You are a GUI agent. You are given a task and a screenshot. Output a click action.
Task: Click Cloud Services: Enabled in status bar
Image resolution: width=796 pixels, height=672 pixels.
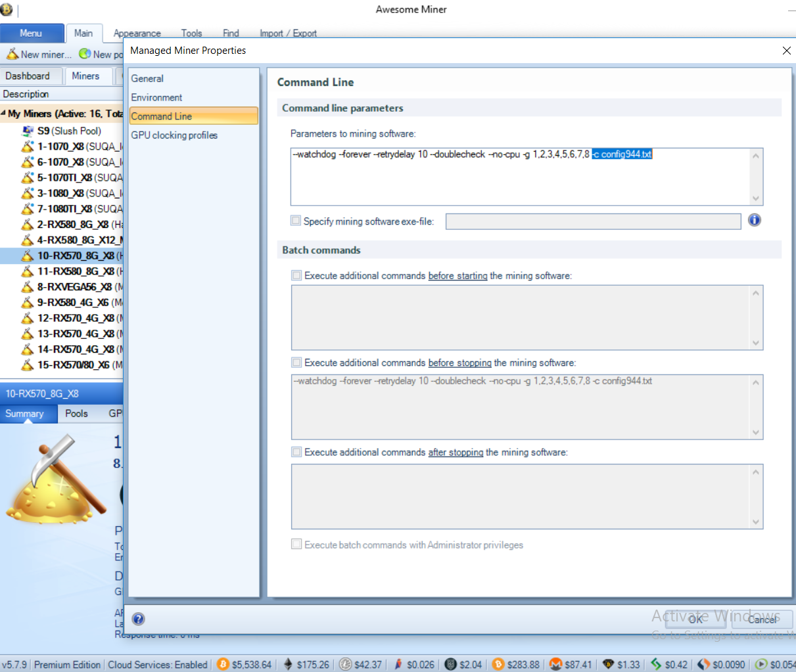click(x=158, y=664)
